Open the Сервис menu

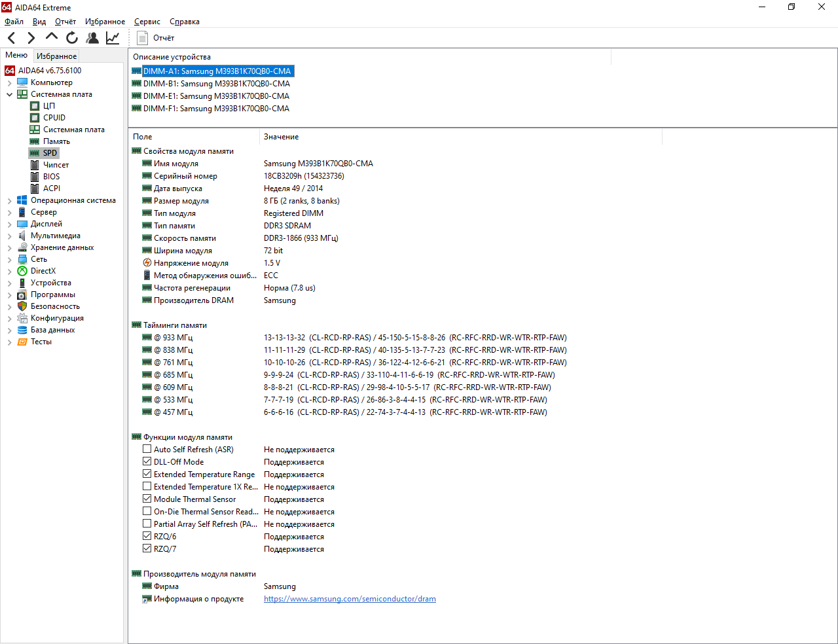click(147, 22)
